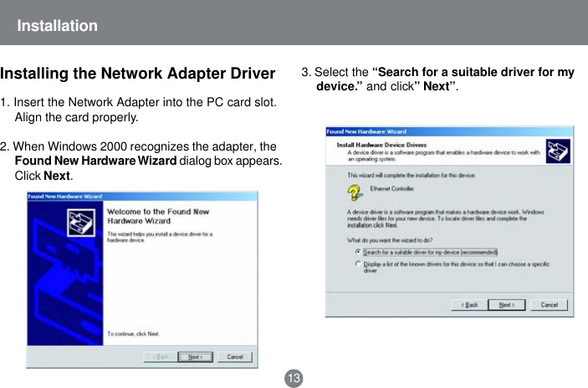Click the 'Installing the Network Adapter Driver' heading
The image size is (588, 388).
(138, 74)
